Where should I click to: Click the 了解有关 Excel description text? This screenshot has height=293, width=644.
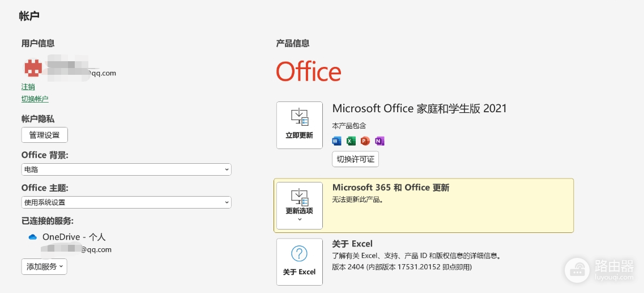[x=416, y=256]
